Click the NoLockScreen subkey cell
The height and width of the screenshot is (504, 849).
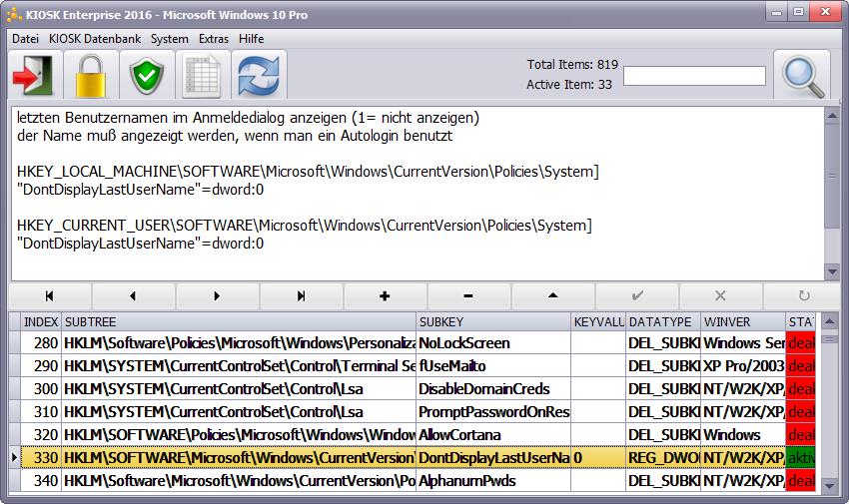point(493,343)
